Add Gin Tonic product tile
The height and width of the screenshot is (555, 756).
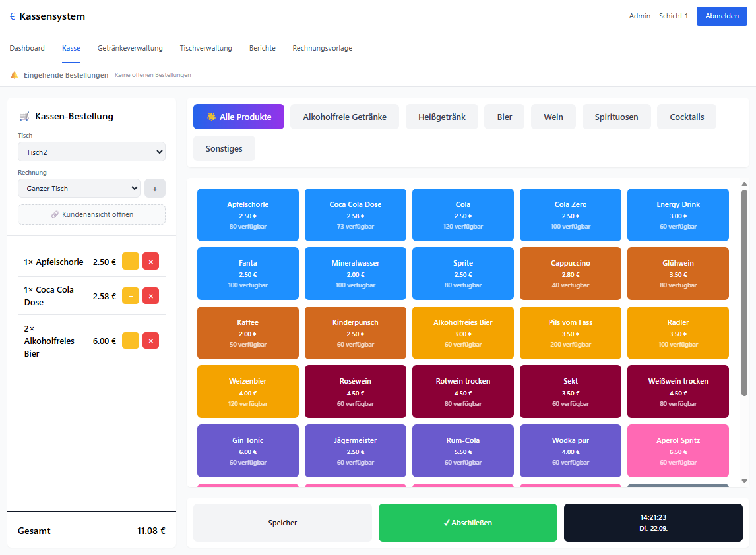(248, 451)
